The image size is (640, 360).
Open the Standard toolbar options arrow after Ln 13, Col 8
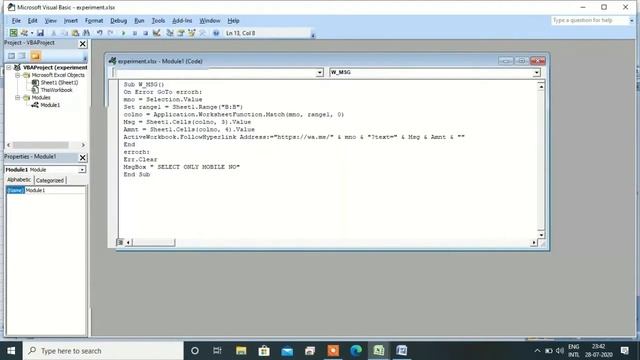[x=313, y=35]
